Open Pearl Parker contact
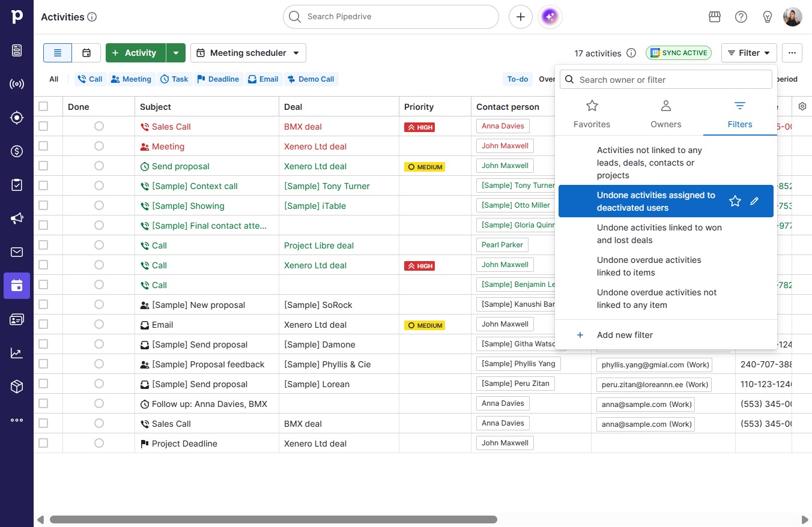 [x=502, y=245]
